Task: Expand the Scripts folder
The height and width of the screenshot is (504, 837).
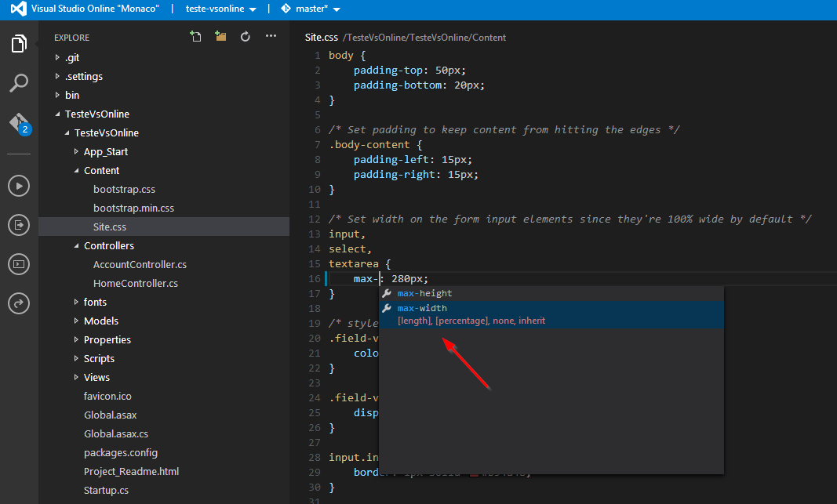Action: point(76,358)
